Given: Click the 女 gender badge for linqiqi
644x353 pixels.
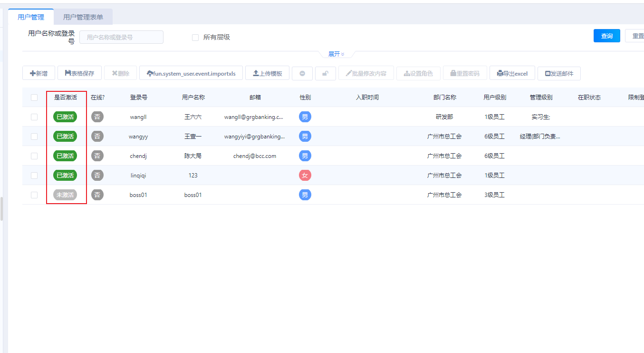Looking at the screenshot, I should pos(305,176).
